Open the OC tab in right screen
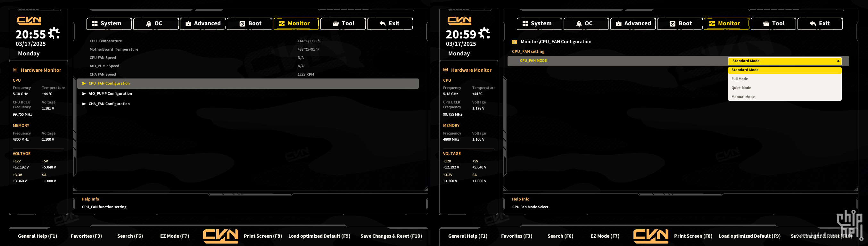 (586, 24)
